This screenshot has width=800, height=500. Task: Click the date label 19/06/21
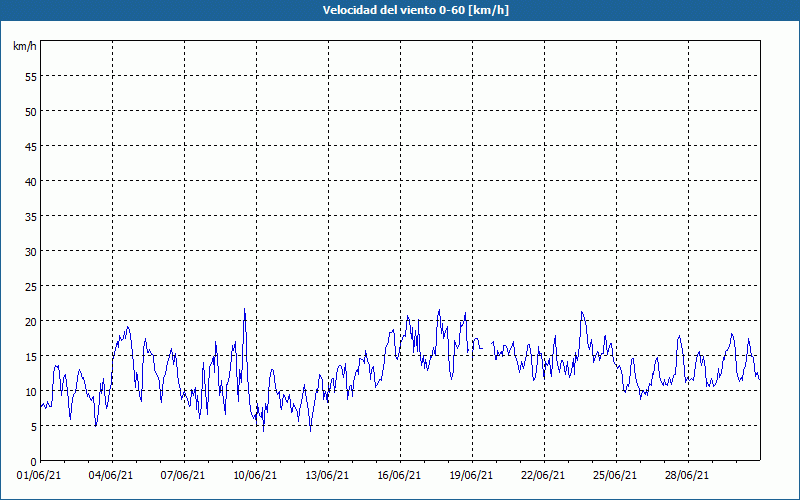click(471, 475)
